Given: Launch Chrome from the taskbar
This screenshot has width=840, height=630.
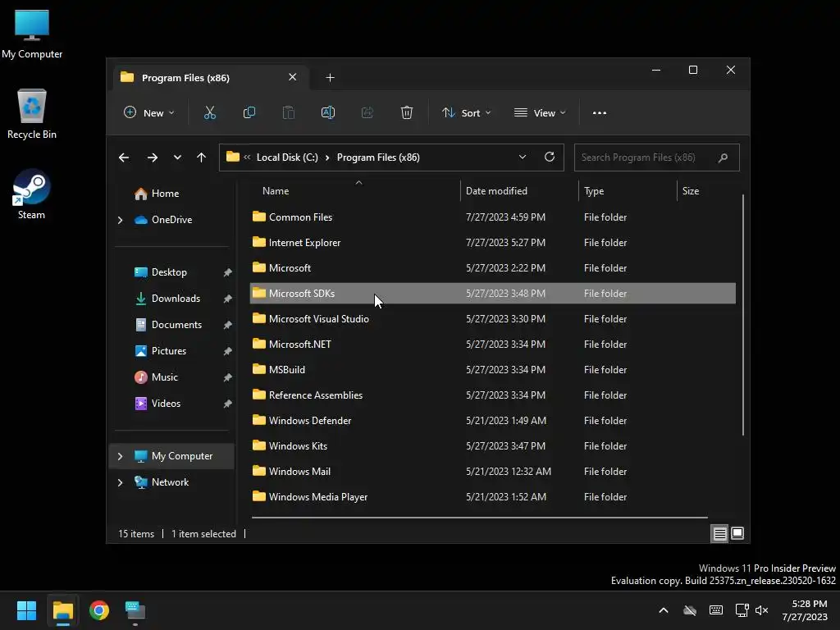Looking at the screenshot, I should (99, 610).
